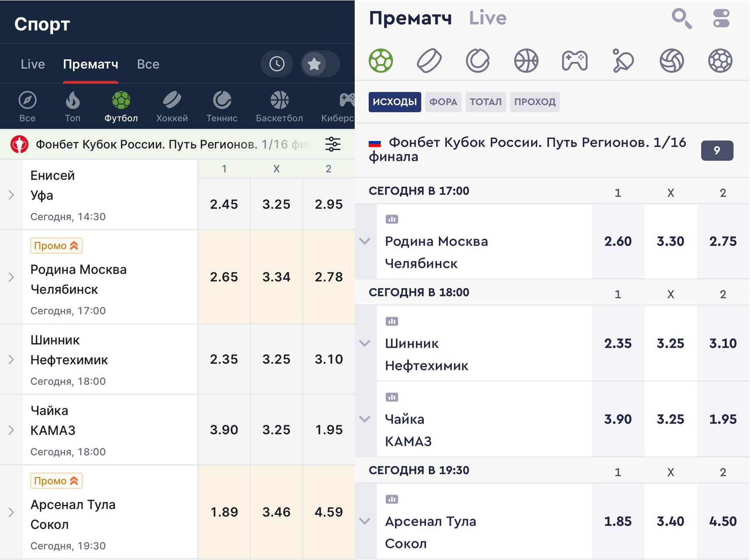Toggle the favorites star switch
The height and width of the screenshot is (560, 751).
320,64
